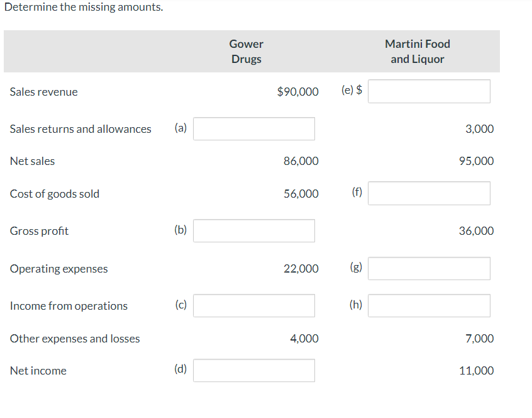Click input field (d) for Net income

tap(254, 370)
